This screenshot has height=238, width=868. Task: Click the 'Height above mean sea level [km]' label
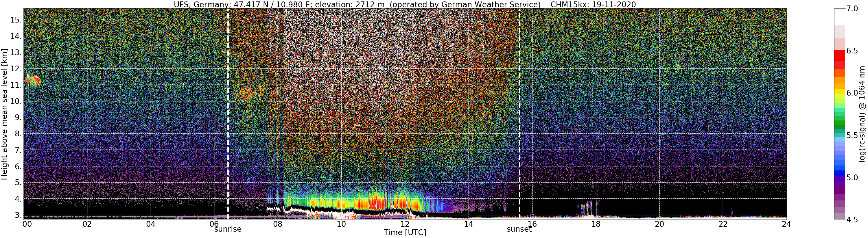tap(4, 114)
